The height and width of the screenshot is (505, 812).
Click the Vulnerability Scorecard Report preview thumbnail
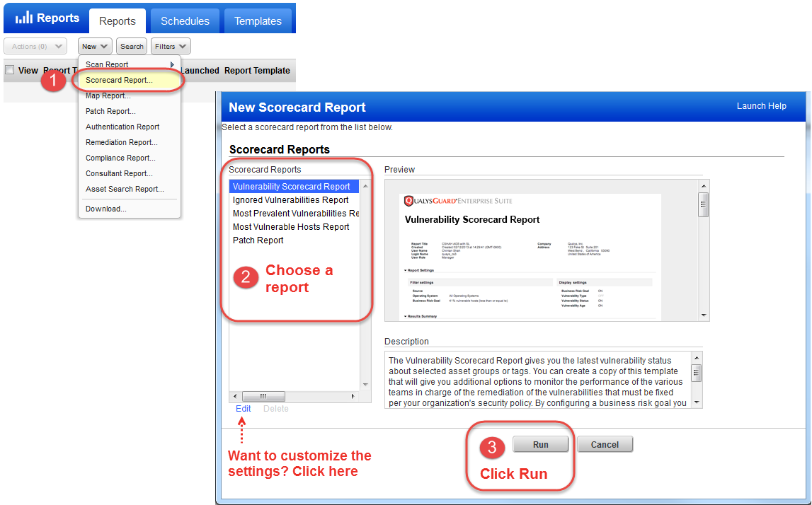pyautogui.click(x=530, y=256)
